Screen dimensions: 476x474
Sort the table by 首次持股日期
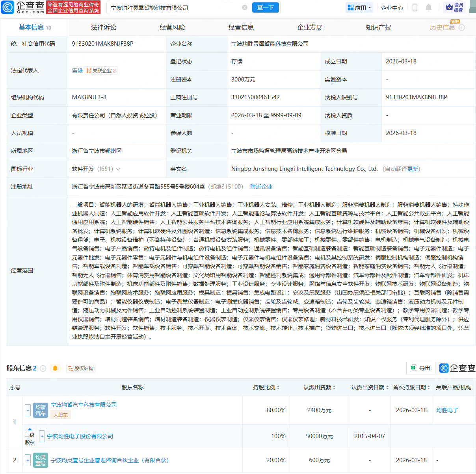(x=411, y=387)
